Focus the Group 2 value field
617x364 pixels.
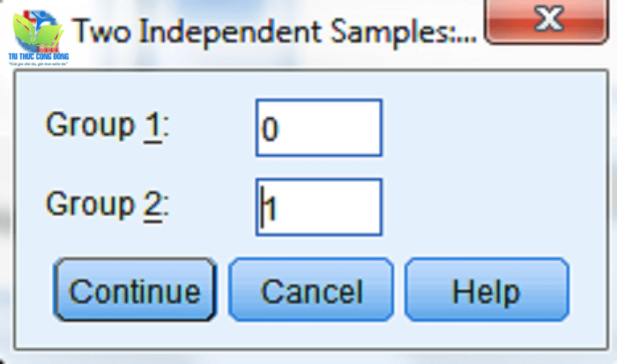click(319, 207)
